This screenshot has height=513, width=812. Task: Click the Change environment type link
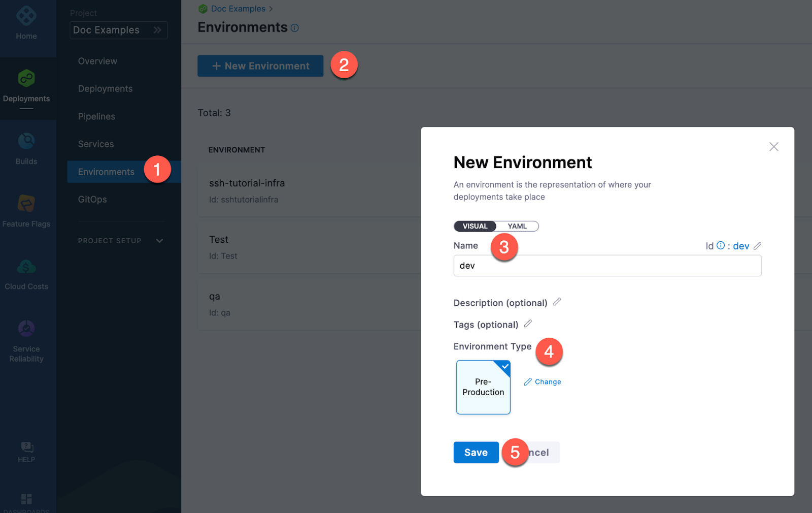point(543,382)
